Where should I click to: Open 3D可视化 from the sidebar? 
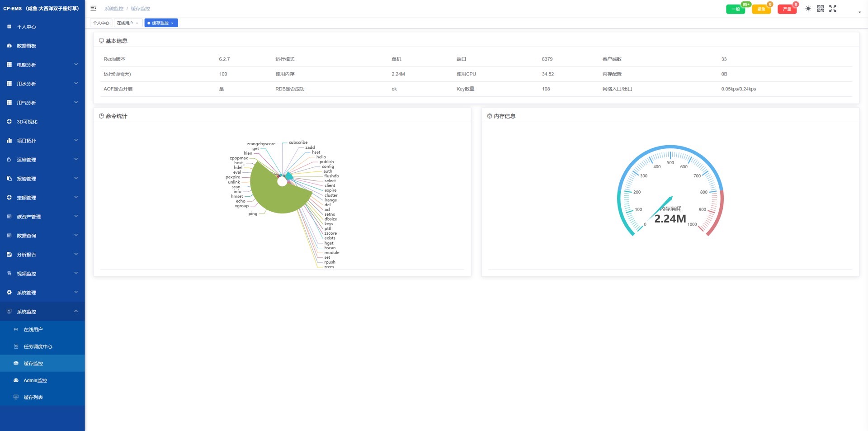42,122
